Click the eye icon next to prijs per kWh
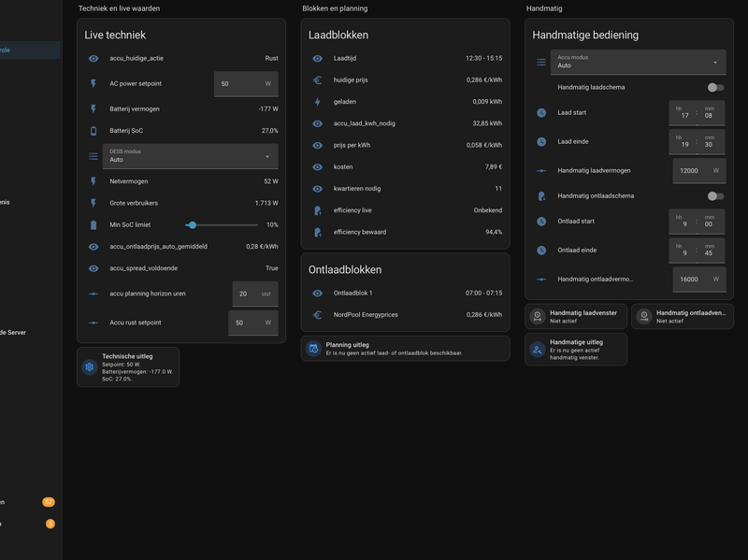 [x=317, y=146]
